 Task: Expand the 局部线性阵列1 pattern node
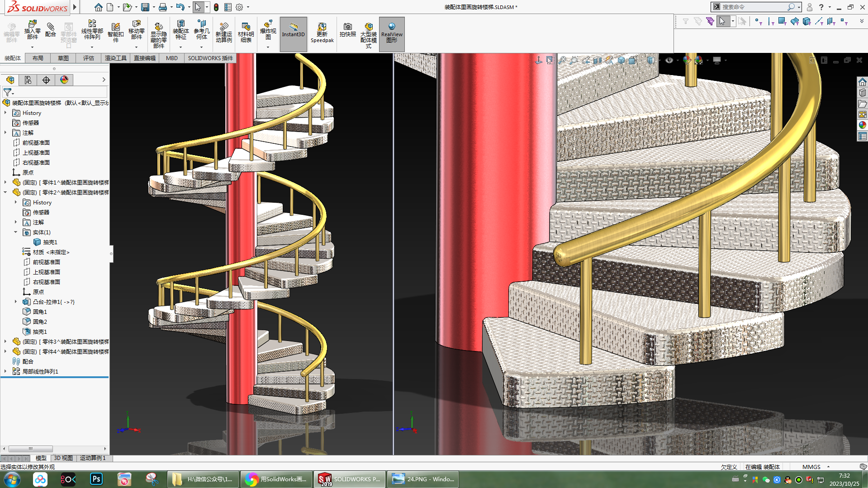tap(5, 371)
